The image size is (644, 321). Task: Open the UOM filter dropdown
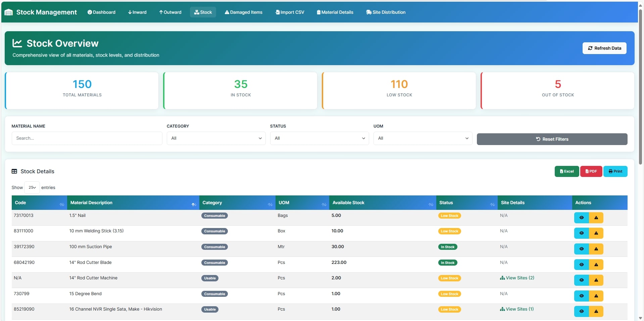(423, 138)
